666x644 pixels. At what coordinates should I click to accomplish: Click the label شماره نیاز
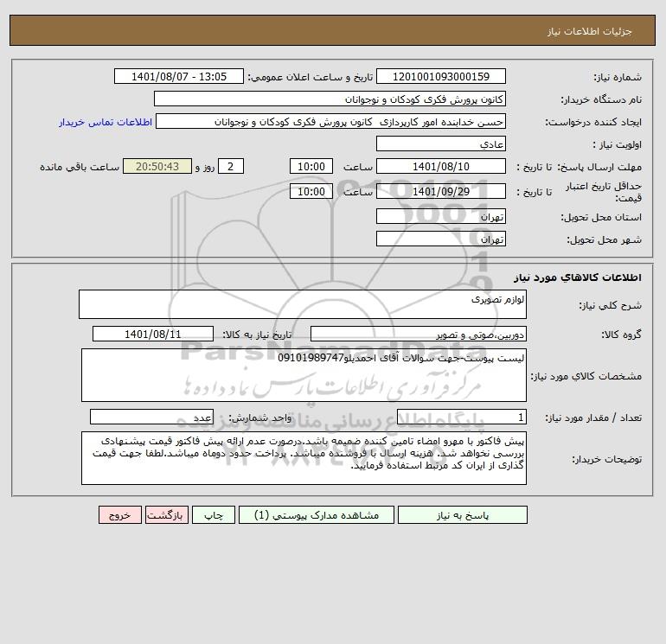click(x=618, y=77)
